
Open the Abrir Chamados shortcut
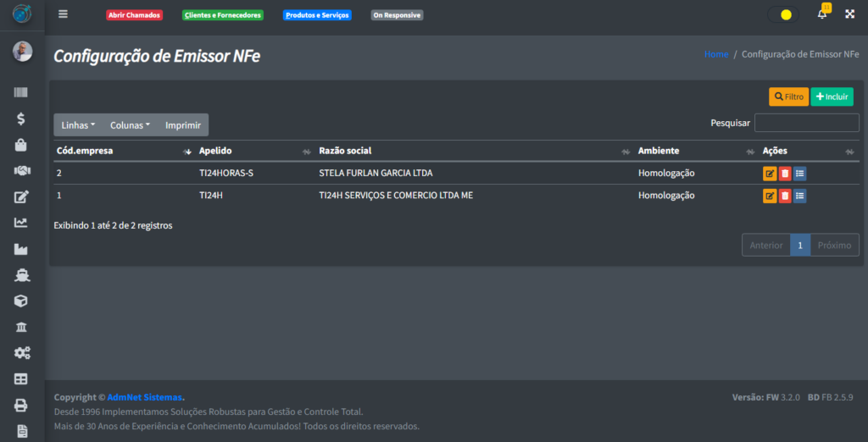[x=134, y=15]
